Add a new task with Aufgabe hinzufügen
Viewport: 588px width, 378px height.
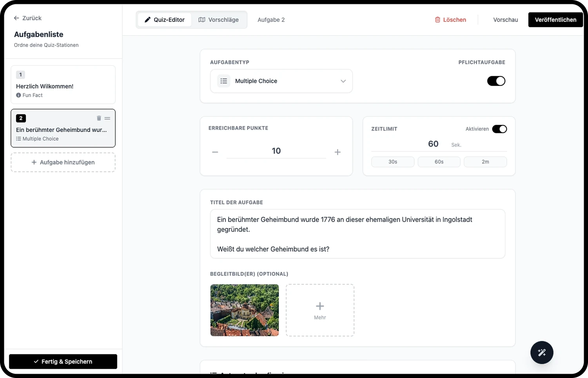coord(63,162)
